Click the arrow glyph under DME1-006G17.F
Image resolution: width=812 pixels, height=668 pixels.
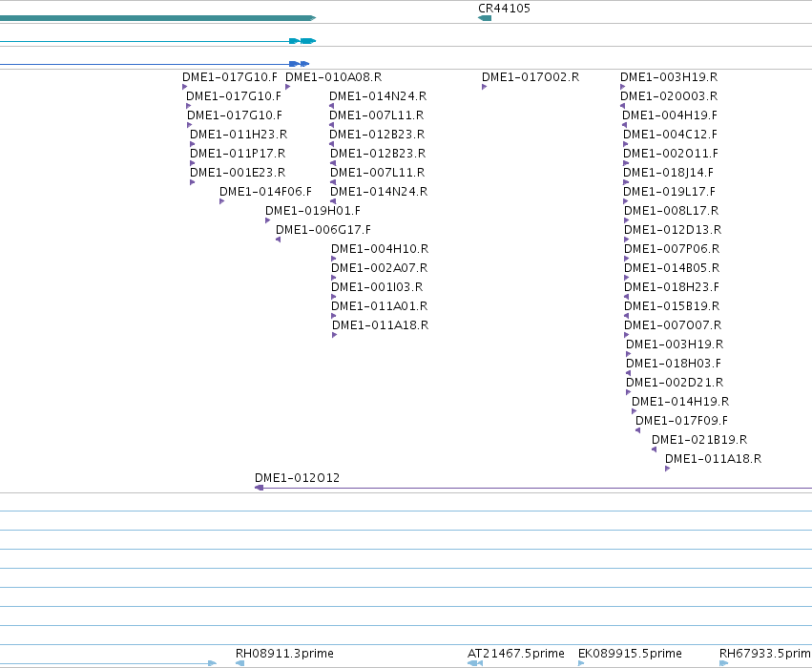coord(278,240)
